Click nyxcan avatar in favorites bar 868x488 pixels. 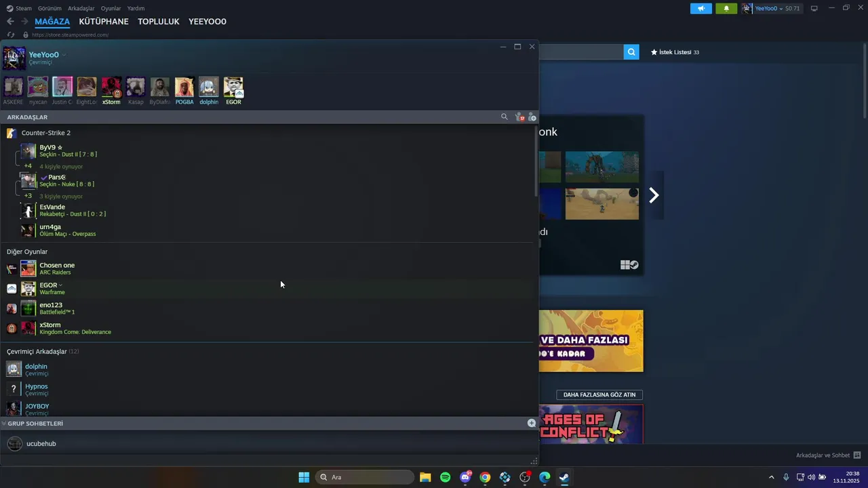pyautogui.click(x=38, y=87)
